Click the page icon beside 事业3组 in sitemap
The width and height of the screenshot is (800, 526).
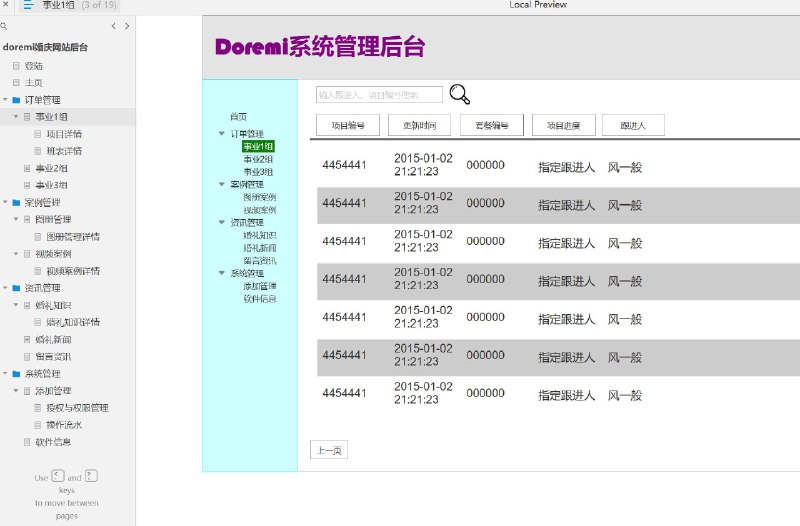click(27, 185)
